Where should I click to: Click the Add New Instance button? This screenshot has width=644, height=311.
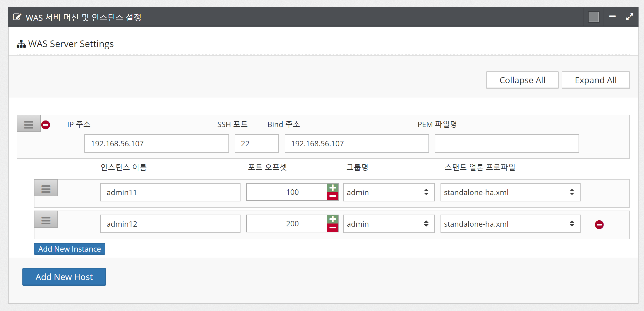69,249
